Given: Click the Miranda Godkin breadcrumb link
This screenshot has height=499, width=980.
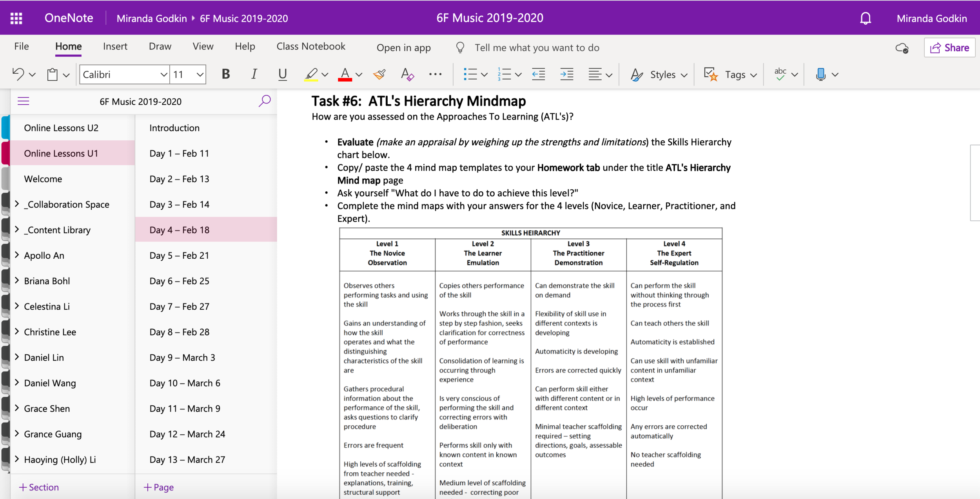Looking at the screenshot, I should pyautogui.click(x=152, y=18).
